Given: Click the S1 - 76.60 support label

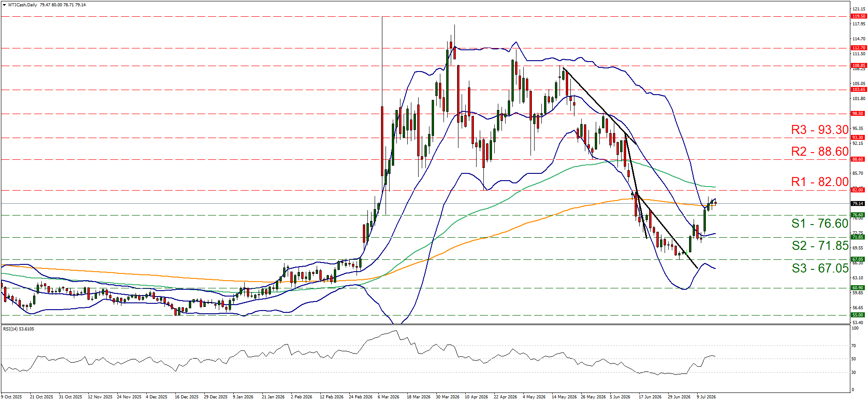Looking at the screenshot, I should [820, 224].
